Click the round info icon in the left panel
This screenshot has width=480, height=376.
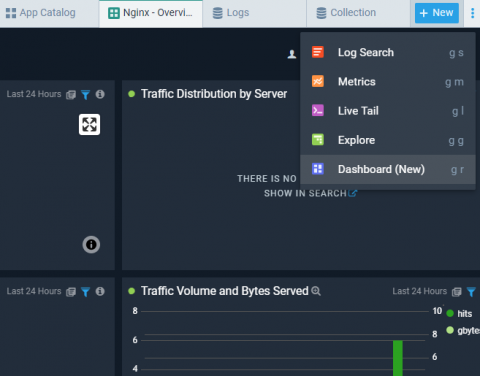[91, 245]
